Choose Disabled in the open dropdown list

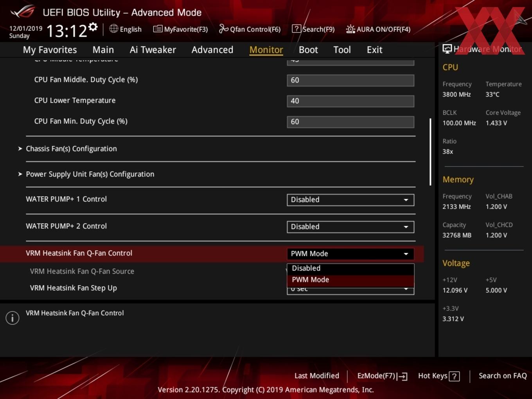pos(350,268)
